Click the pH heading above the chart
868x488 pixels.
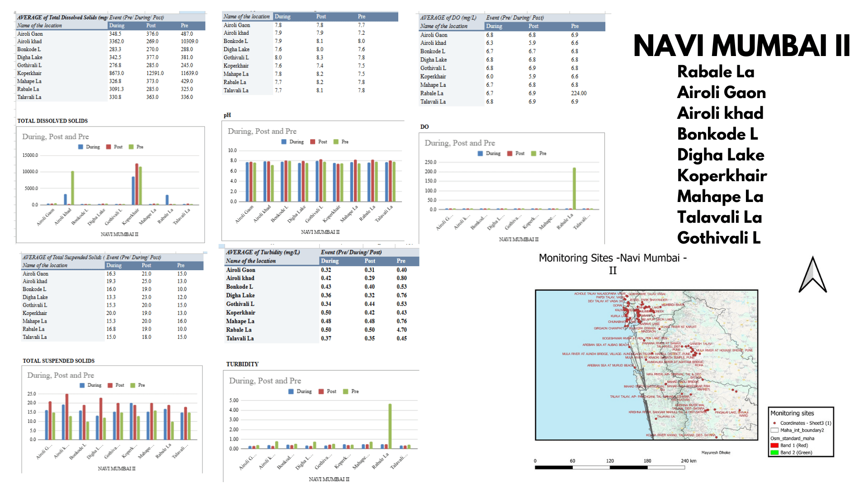pos(227,115)
